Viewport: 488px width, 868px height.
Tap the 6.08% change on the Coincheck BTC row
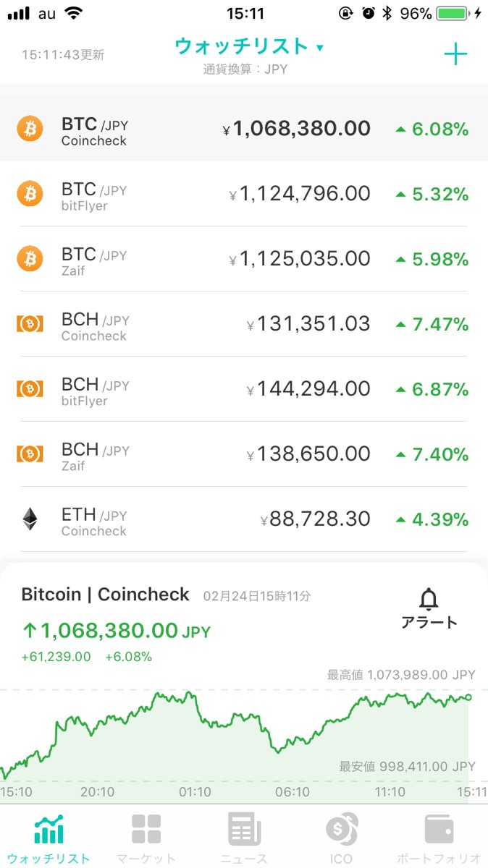pyautogui.click(x=432, y=130)
